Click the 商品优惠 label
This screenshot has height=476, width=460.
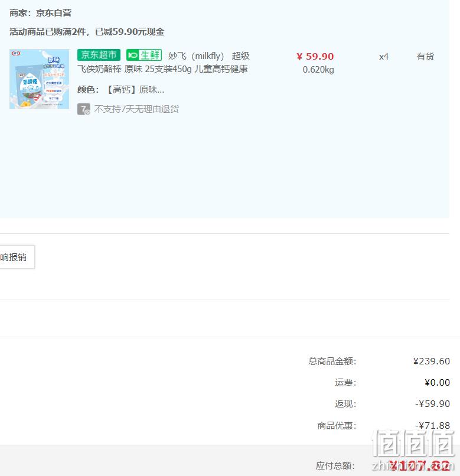(x=337, y=426)
